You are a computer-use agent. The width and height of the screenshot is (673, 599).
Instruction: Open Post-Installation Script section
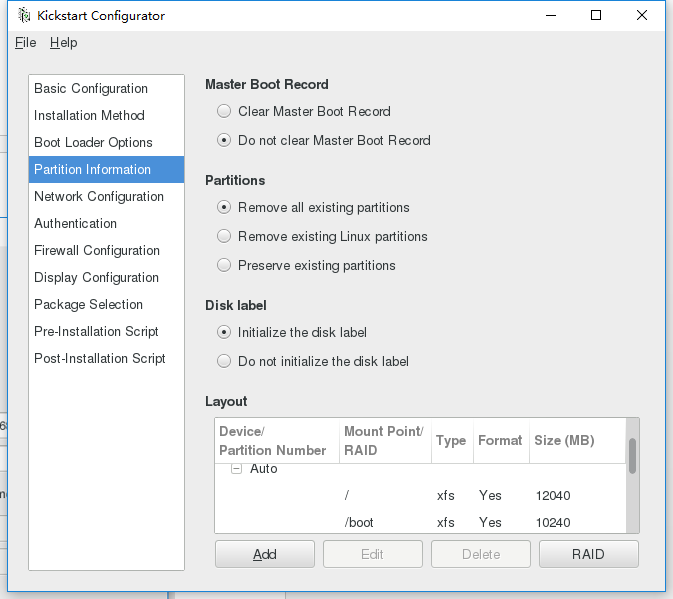100,358
